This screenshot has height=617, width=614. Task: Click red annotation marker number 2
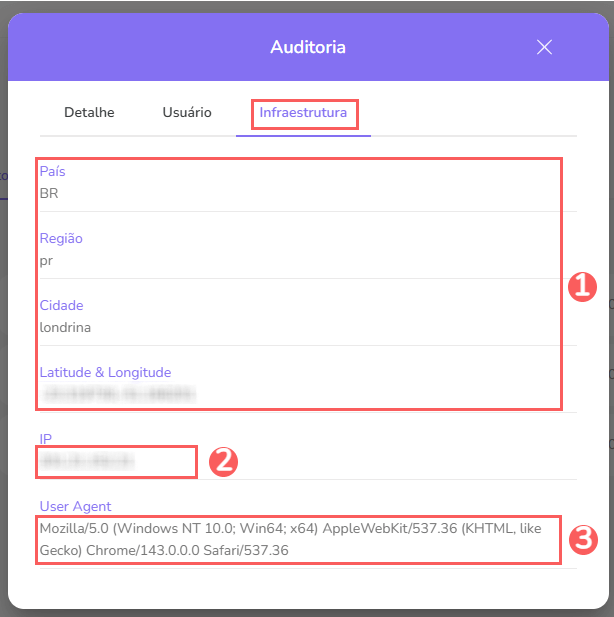pyautogui.click(x=222, y=461)
